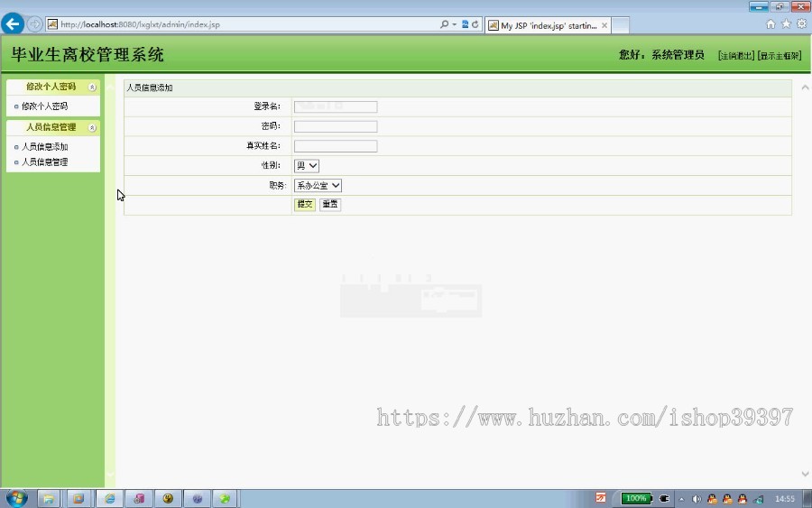This screenshot has height=508, width=812.
Task: Click 您好:系统管理员 greeting text
Action: 661,55
